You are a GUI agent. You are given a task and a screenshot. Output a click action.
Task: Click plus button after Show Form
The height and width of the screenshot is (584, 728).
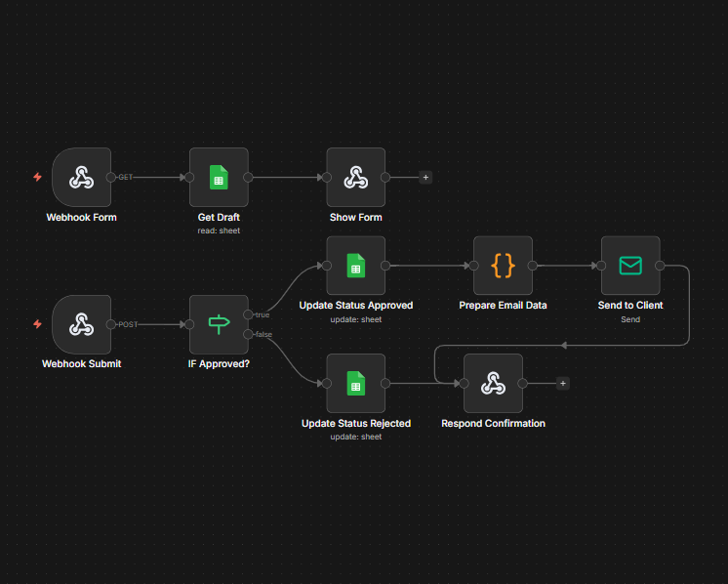click(x=425, y=178)
